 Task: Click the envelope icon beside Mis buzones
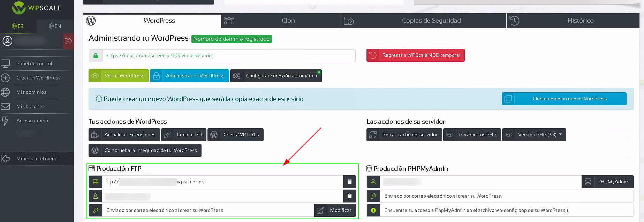(x=5, y=106)
